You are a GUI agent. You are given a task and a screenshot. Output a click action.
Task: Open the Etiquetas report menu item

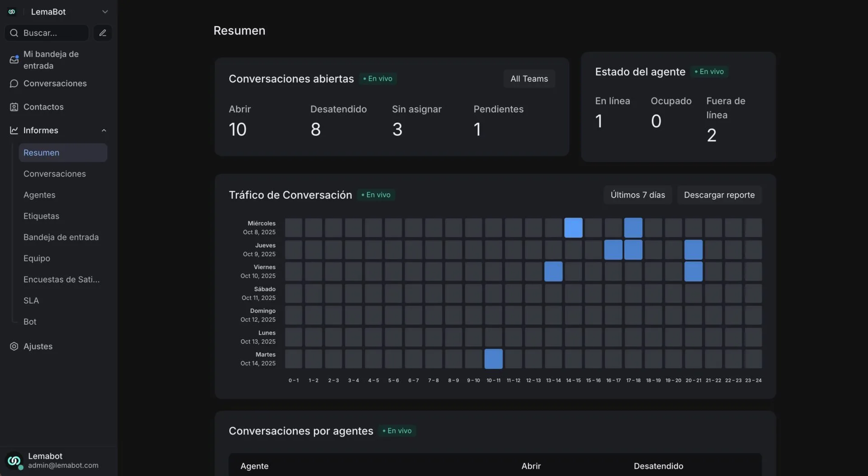point(41,216)
